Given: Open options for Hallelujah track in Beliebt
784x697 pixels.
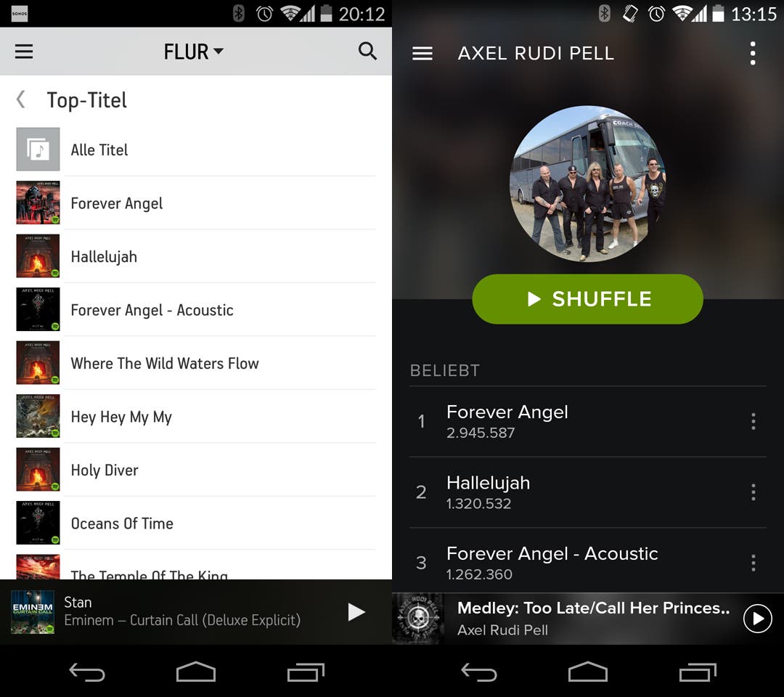Looking at the screenshot, I should [x=753, y=492].
